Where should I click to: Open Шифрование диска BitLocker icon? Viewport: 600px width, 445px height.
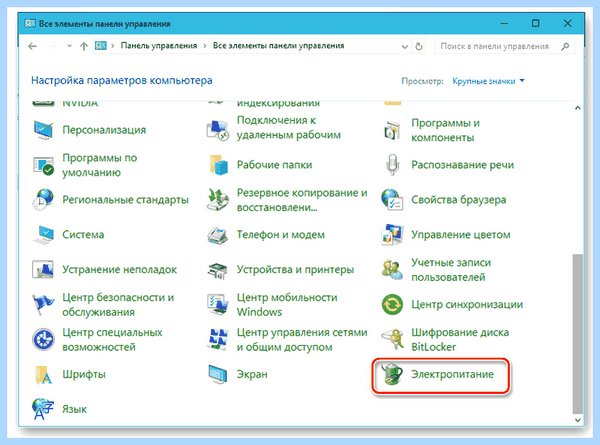(x=392, y=339)
